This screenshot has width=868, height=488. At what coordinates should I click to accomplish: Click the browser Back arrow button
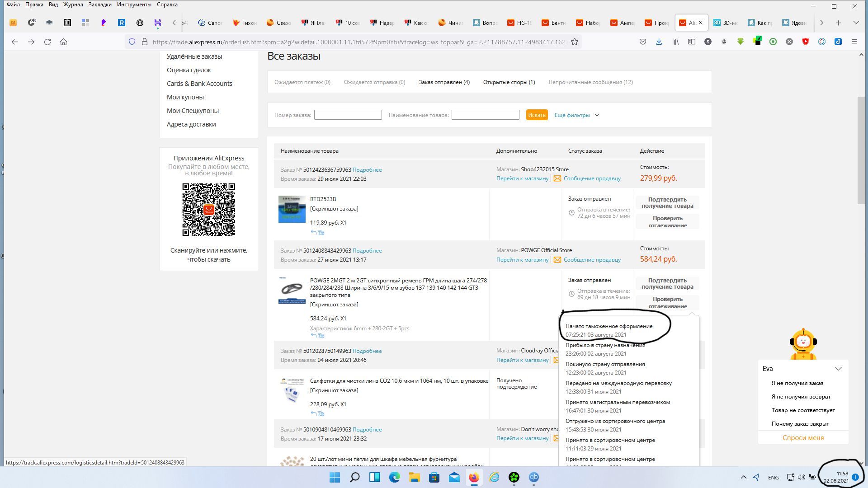(15, 42)
